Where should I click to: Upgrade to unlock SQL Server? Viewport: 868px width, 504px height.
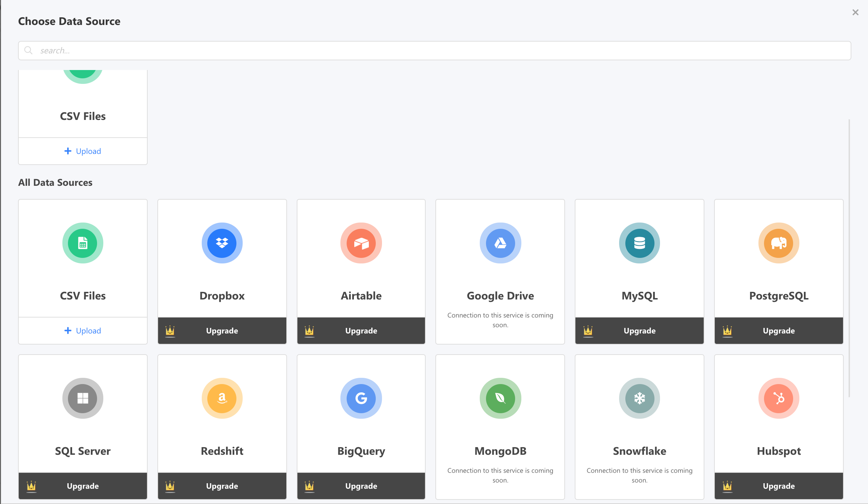coord(83,486)
